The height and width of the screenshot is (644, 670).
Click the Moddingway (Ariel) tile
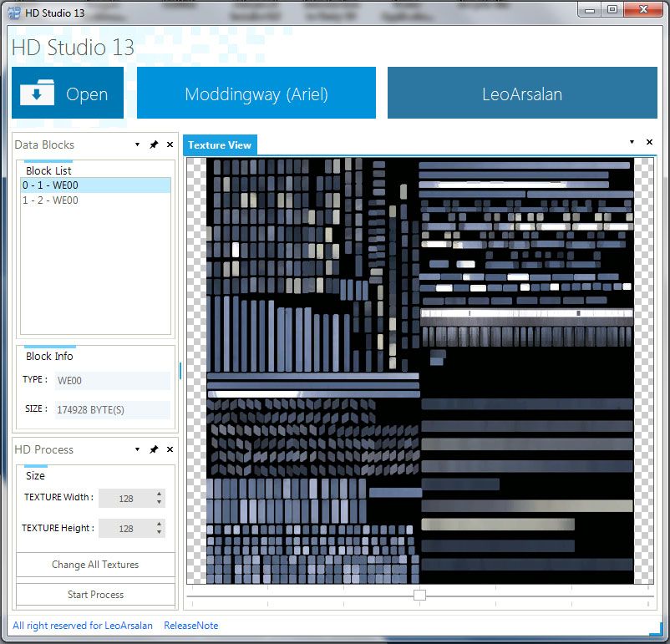coord(256,94)
